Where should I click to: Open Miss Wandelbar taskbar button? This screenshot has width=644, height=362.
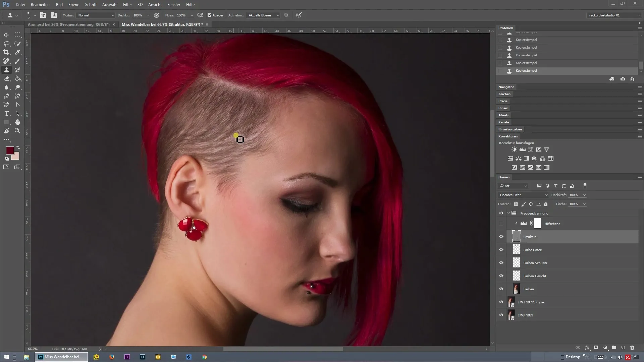tap(61, 357)
